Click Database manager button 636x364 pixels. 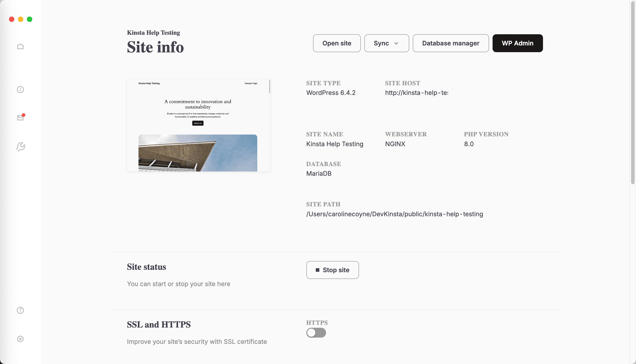451,43
